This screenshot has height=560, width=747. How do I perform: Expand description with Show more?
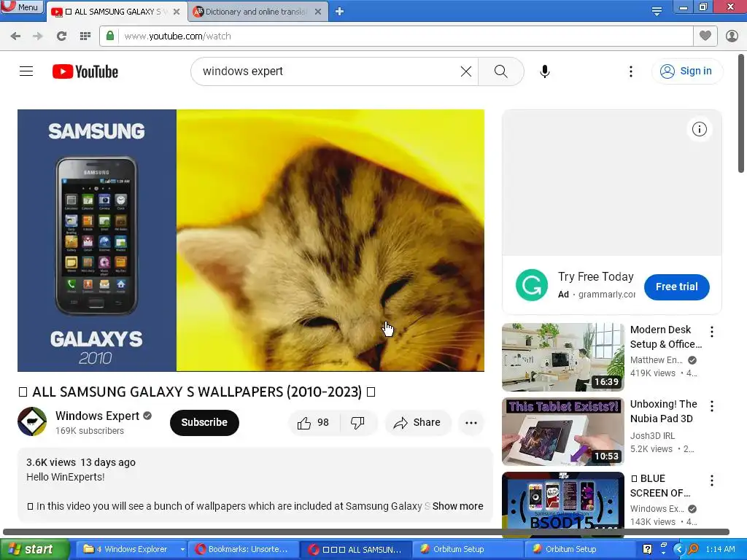[457, 506]
